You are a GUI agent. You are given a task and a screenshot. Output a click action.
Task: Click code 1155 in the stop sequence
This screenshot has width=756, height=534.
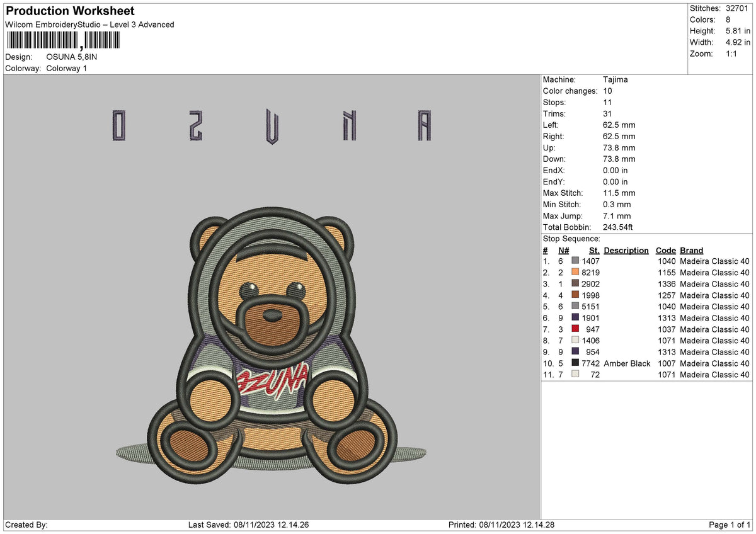click(665, 273)
